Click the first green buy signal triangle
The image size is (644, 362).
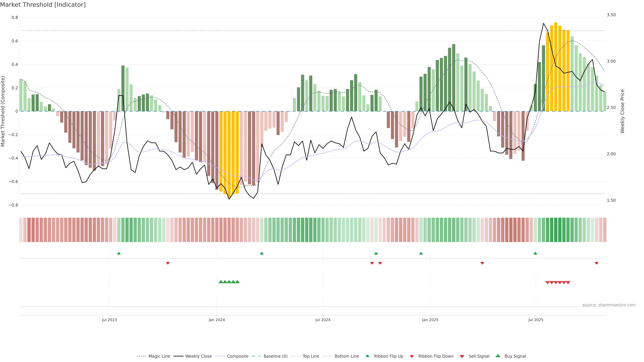pos(221,282)
